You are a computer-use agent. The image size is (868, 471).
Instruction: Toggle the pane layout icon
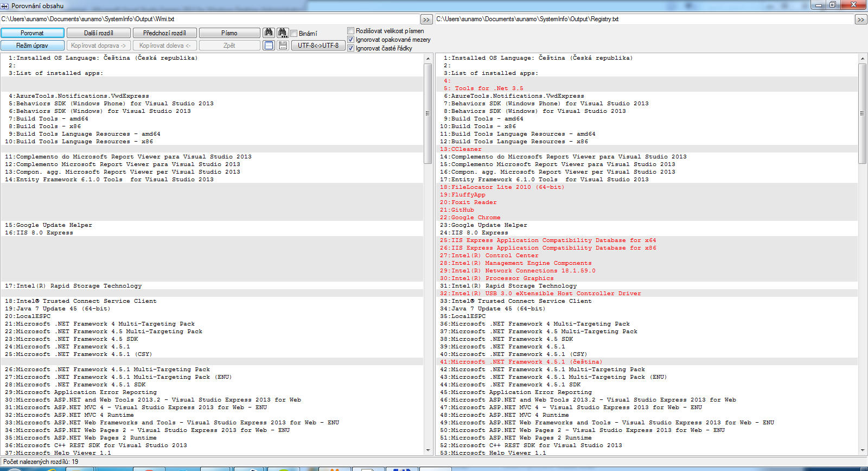pos(269,46)
